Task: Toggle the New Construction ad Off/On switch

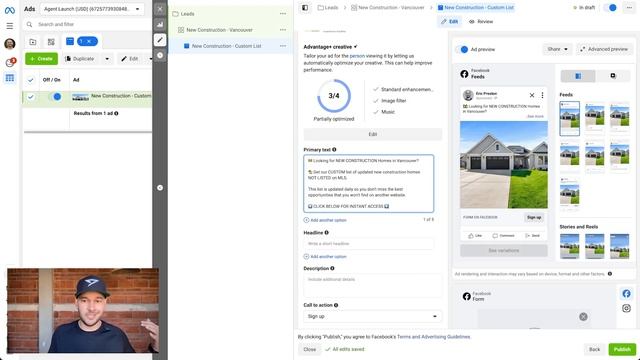Action: pos(55,97)
